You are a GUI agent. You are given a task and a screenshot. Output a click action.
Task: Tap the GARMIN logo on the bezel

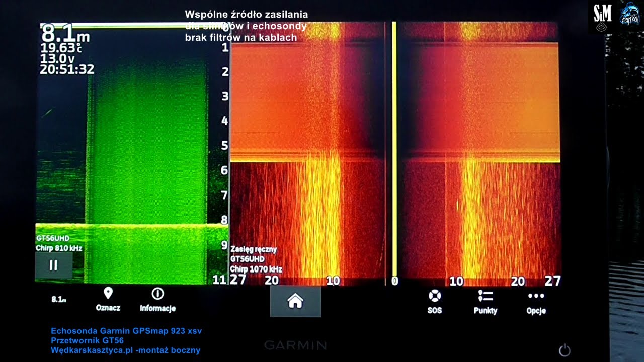tap(295, 345)
